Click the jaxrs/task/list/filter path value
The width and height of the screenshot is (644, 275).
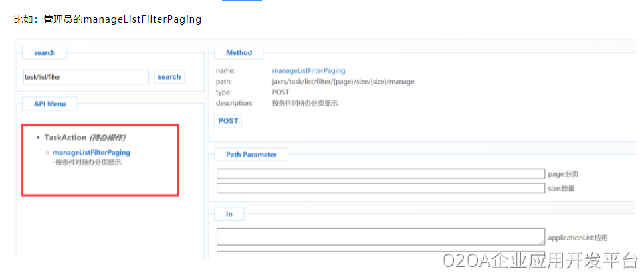click(343, 82)
